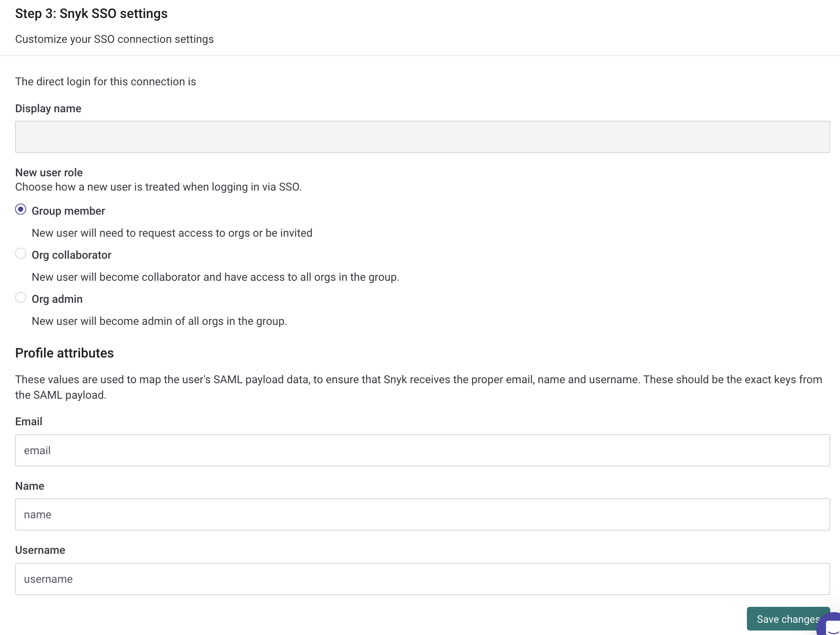
Task: Click the name placeholder in the Name field
Action: click(x=38, y=514)
